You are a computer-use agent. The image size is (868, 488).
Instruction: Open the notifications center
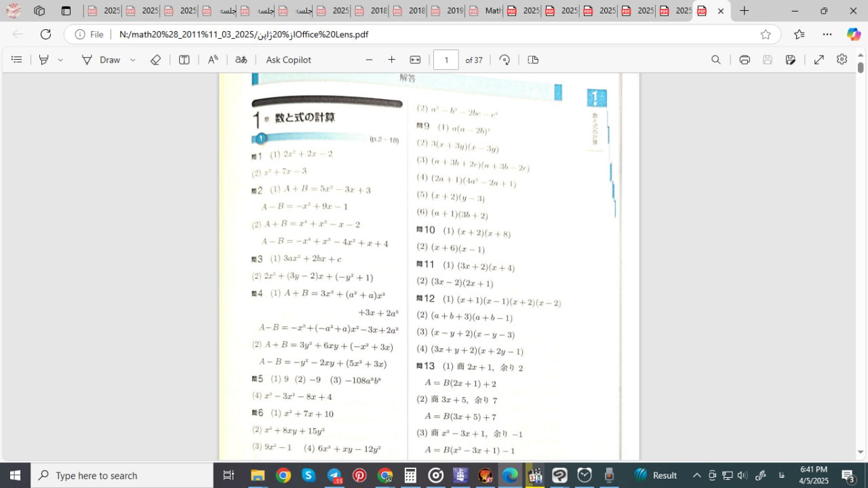pos(848,475)
